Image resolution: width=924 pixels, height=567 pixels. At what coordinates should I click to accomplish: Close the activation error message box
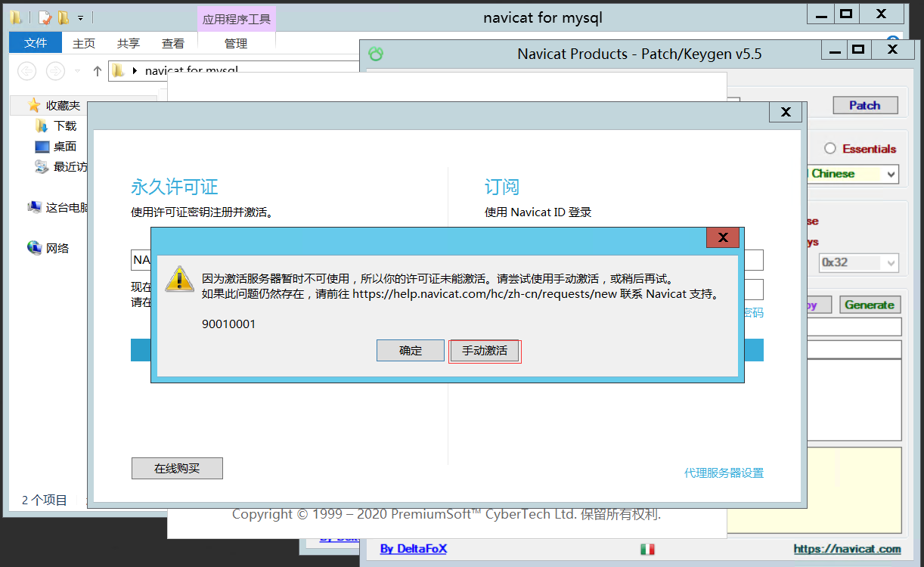click(723, 237)
